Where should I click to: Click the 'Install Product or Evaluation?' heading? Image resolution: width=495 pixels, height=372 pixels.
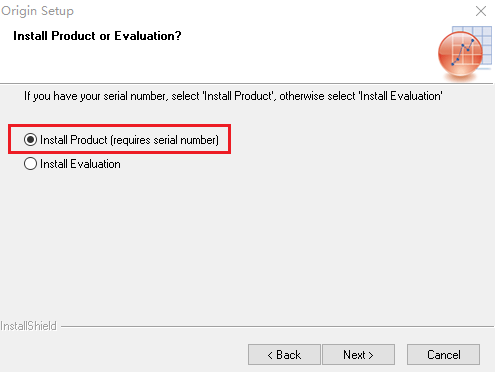tap(97, 36)
